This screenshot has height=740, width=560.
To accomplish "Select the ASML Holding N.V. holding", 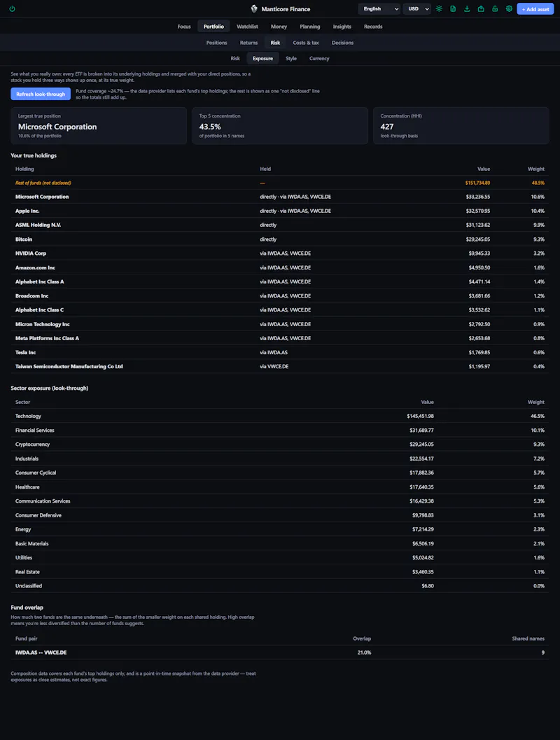I will click(38, 225).
